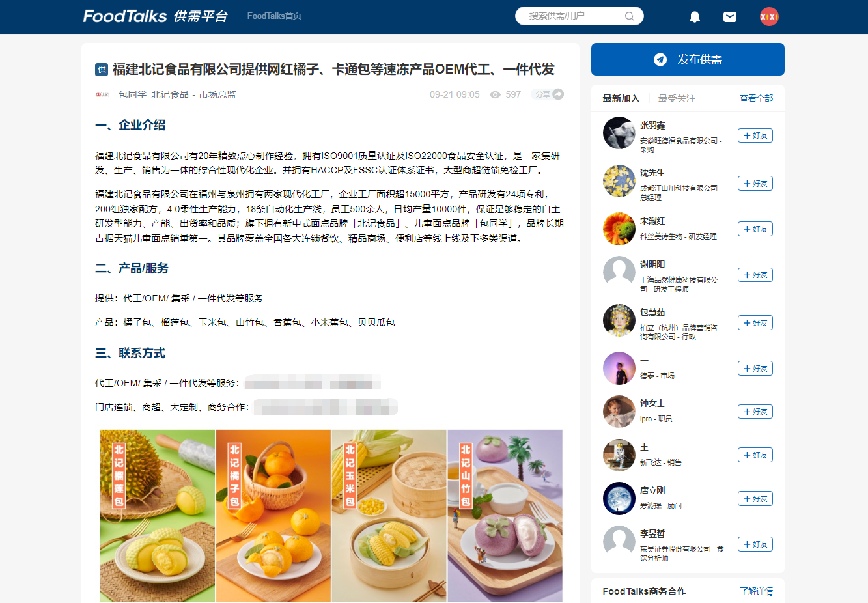This screenshot has width=868, height=603.
Task: Add 张羽鑫 as friend
Action: 755,135
